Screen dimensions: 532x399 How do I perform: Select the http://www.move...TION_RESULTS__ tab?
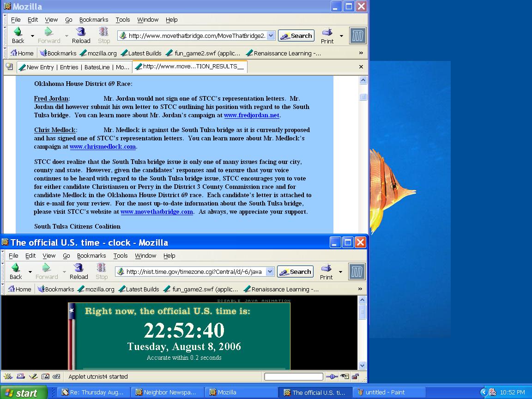click(190, 66)
